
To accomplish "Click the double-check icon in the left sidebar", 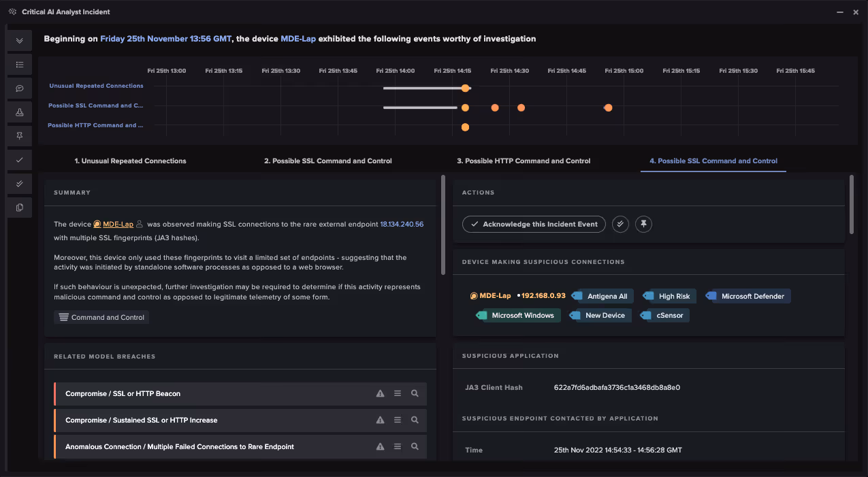I will [20, 184].
